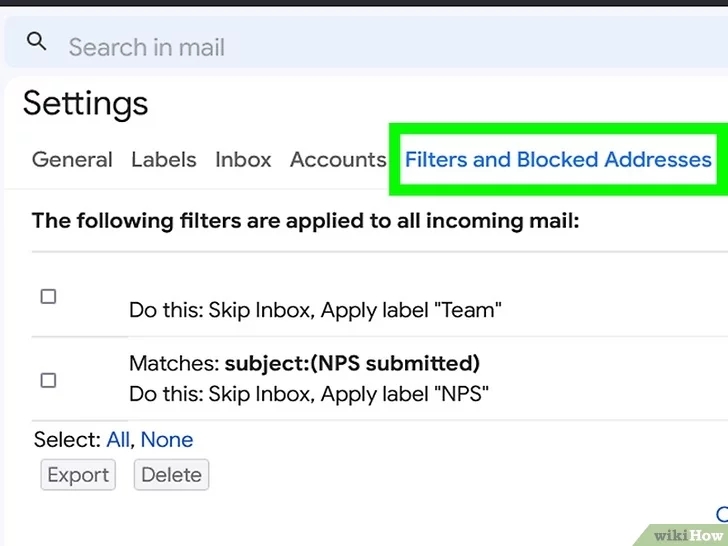Screen dimensions: 728x546
Task: Click None to deselect filters
Action: 167,440
